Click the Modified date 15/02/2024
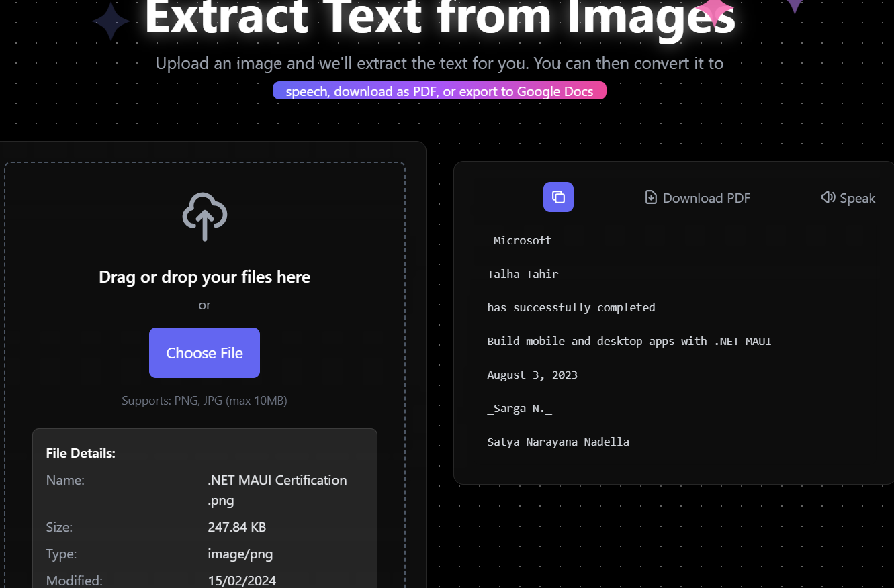 point(242,579)
